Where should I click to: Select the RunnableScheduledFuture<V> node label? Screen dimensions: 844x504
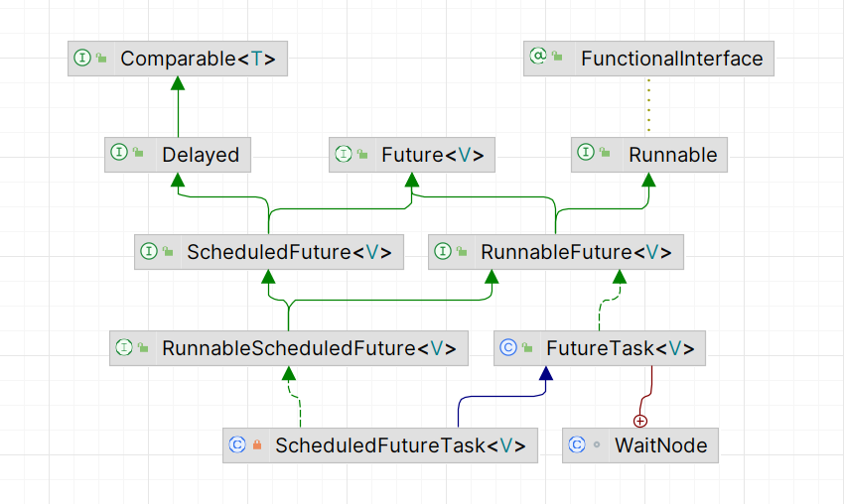click(x=309, y=348)
